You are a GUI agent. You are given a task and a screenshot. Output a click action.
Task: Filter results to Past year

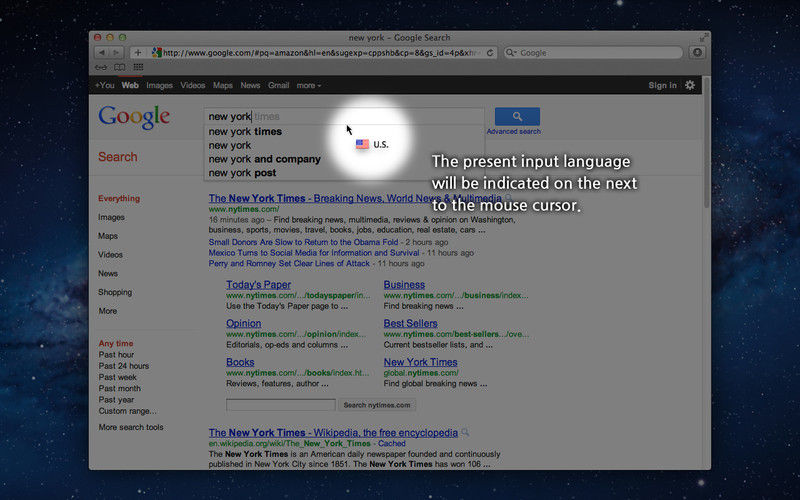pos(116,399)
